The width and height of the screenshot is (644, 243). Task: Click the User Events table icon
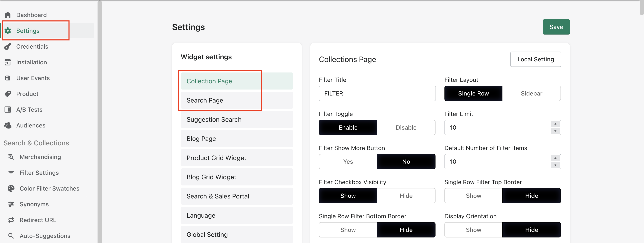click(x=8, y=78)
